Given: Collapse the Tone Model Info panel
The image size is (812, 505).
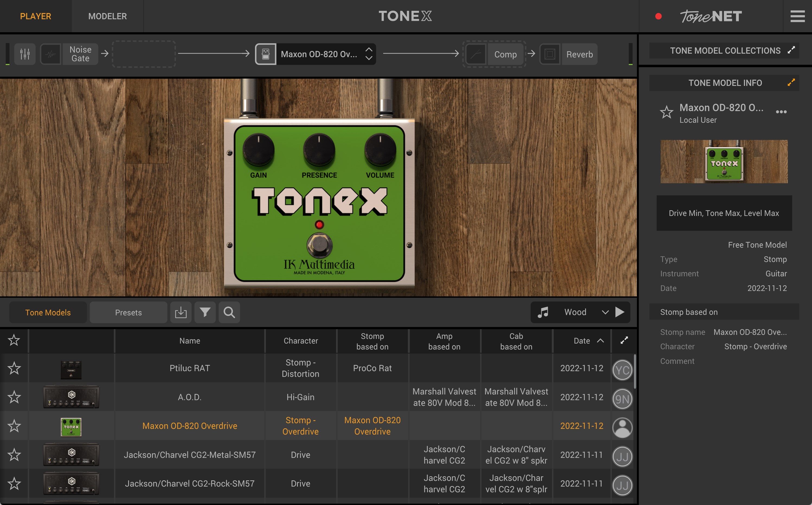Looking at the screenshot, I should pyautogui.click(x=791, y=83).
